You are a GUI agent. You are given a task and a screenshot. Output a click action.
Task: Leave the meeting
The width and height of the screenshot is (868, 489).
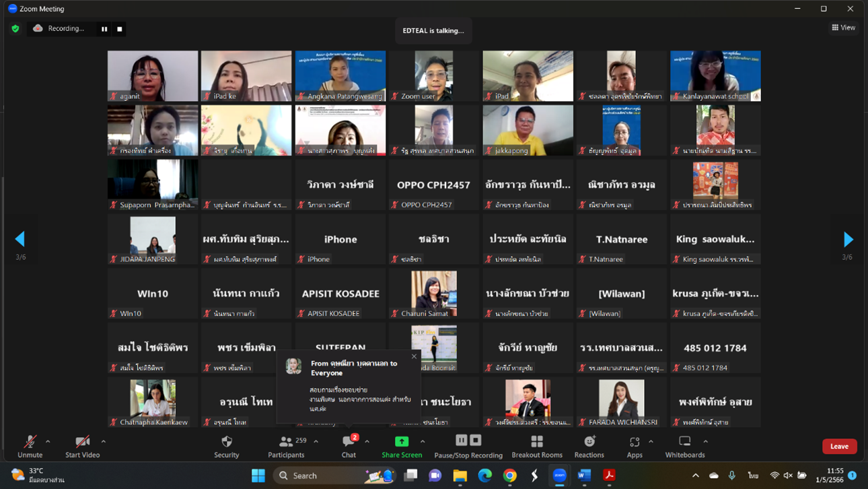tap(839, 446)
